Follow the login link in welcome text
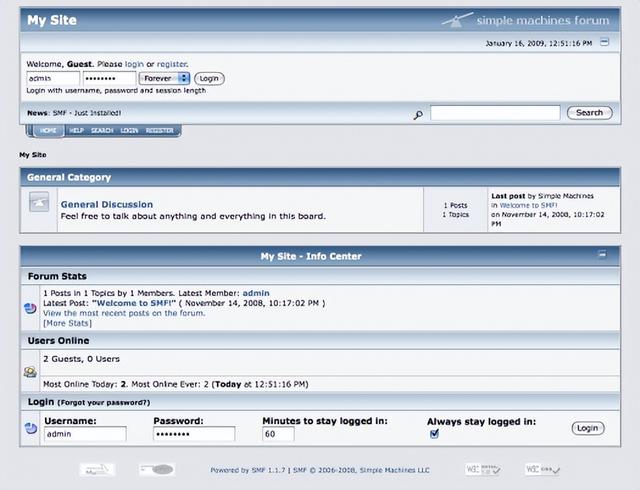640x490 pixels. pyautogui.click(x=134, y=64)
